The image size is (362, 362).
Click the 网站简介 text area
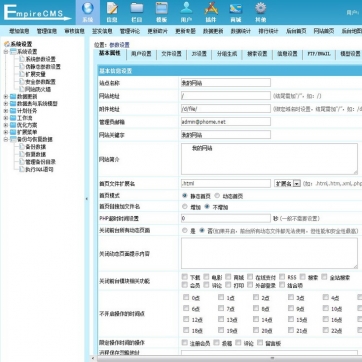coord(269,159)
